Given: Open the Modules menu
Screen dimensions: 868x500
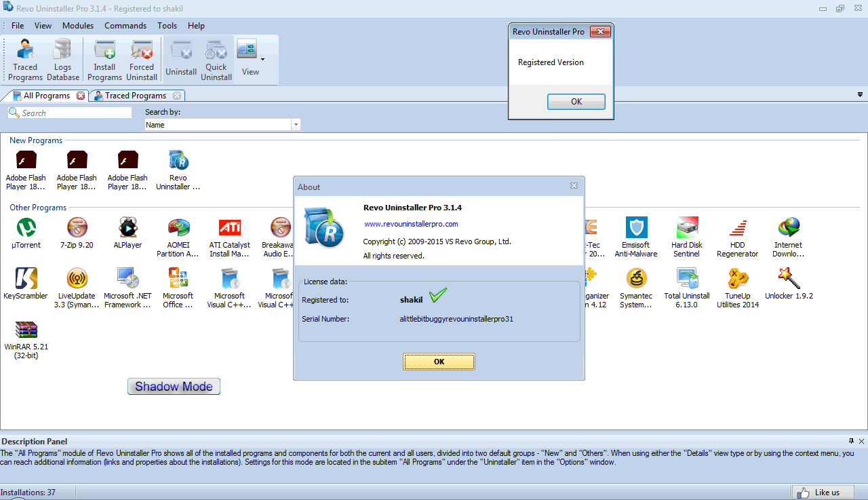Looking at the screenshot, I should (78, 26).
